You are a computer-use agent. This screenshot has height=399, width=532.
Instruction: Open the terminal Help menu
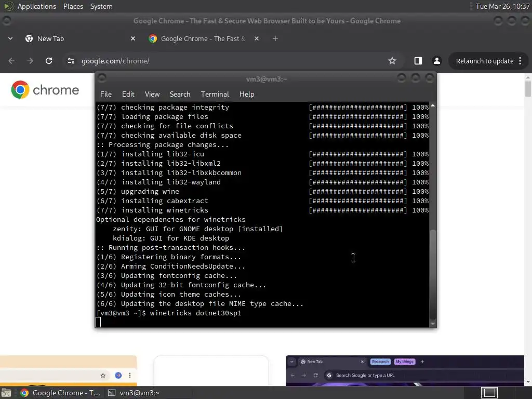[247, 94]
